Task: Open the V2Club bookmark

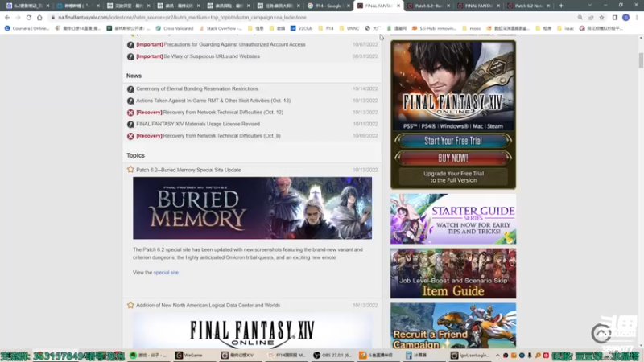Action: point(301,28)
